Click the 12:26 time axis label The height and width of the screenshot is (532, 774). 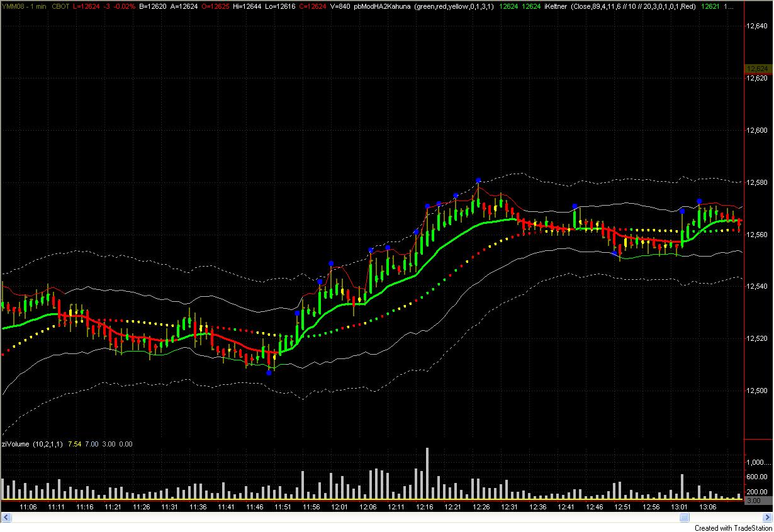[482, 506]
